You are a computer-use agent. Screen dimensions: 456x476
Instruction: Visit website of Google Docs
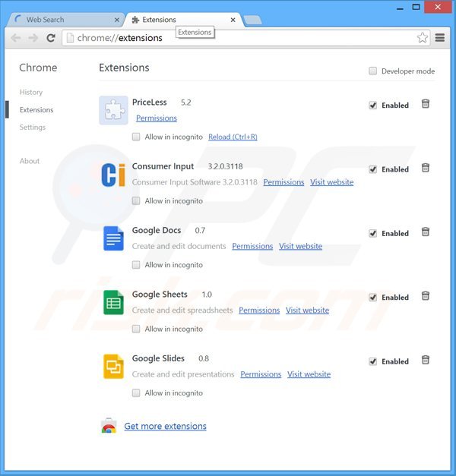pyautogui.click(x=301, y=246)
